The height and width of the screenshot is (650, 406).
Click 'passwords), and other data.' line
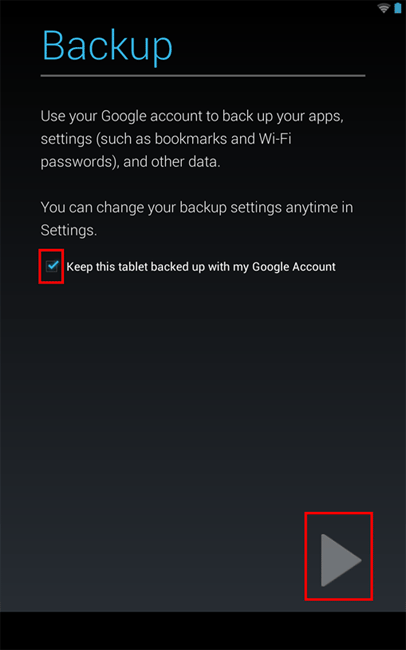tap(130, 162)
